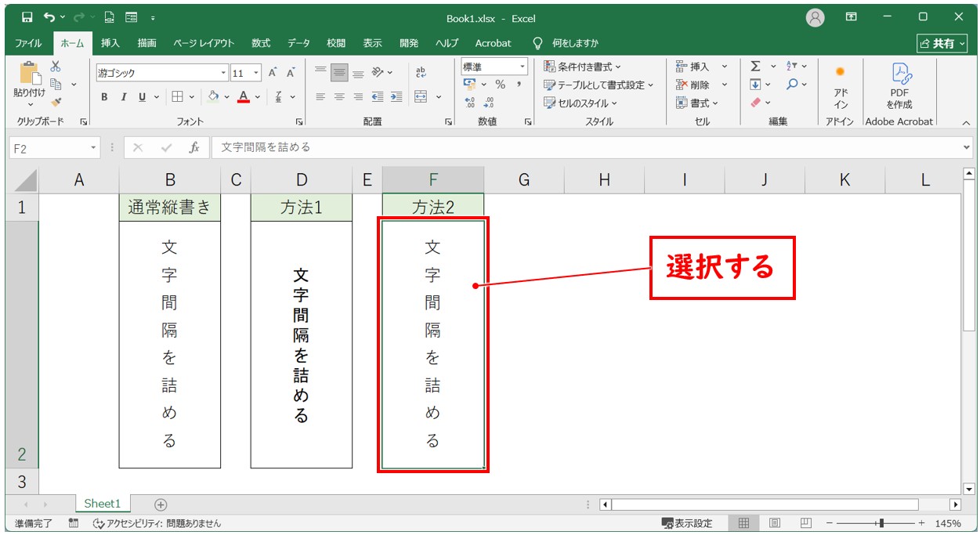Apply percent style
This screenshot has width=980, height=535.
point(500,85)
